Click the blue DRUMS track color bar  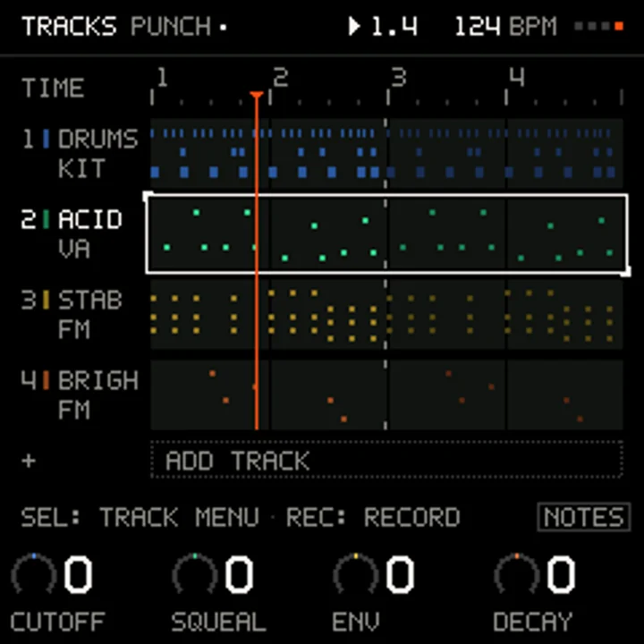(47, 139)
